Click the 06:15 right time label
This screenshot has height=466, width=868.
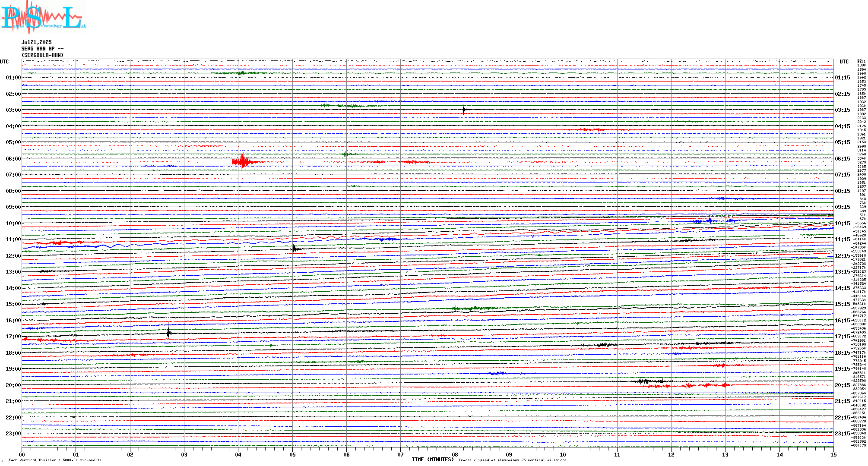843,159
